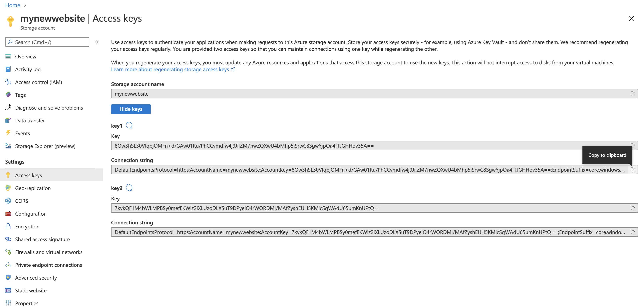Close the Access keys blade
The width and height of the screenshot is (644, 308).
pyautogui.click(x=631, y=19)
